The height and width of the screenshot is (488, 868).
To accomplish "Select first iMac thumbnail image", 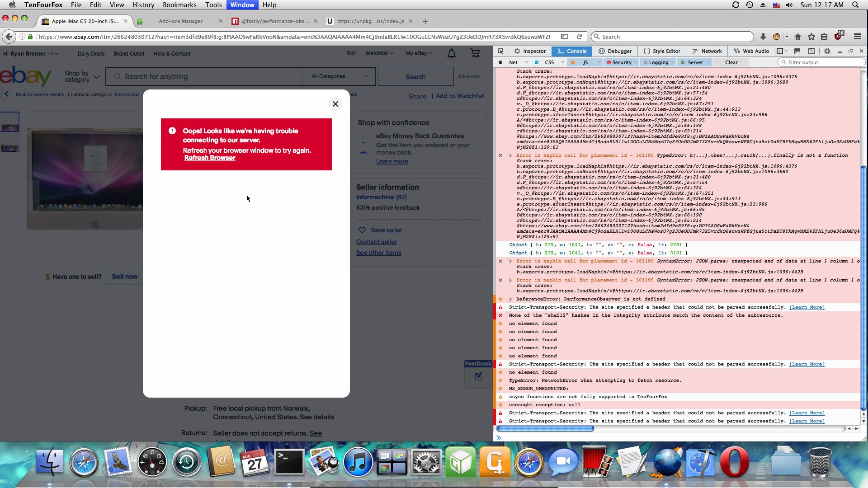I will [9, 122].
